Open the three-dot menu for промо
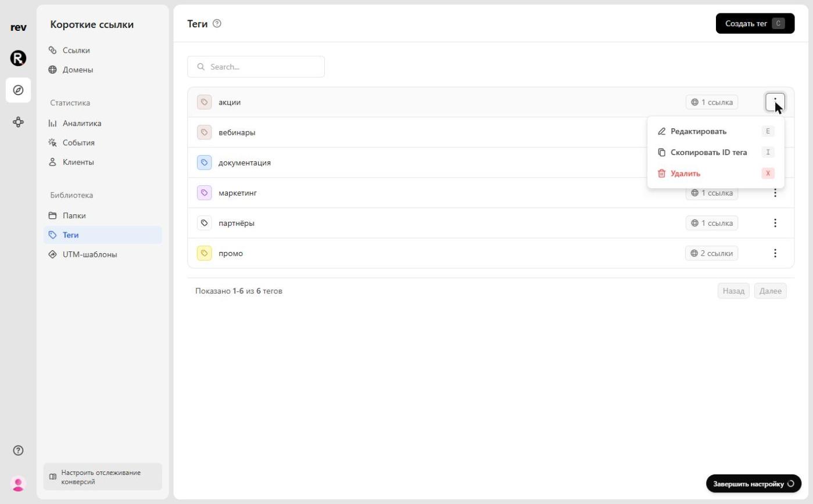Screen dimensions: 813x504 775,253
